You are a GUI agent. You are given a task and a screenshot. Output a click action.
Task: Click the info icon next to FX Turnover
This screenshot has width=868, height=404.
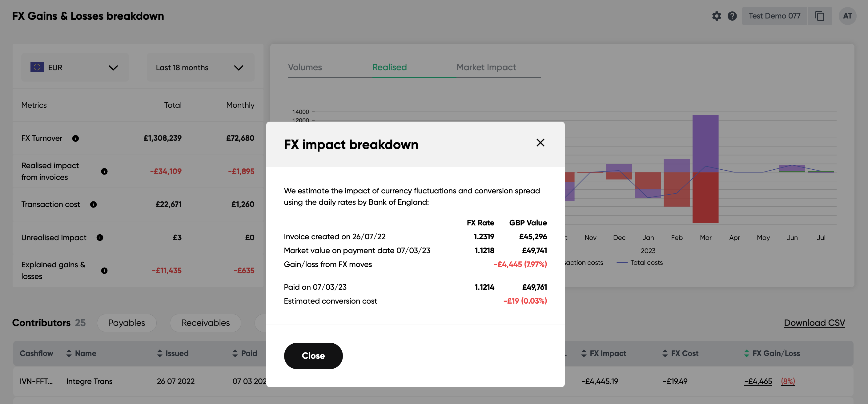tap(75, 138)
